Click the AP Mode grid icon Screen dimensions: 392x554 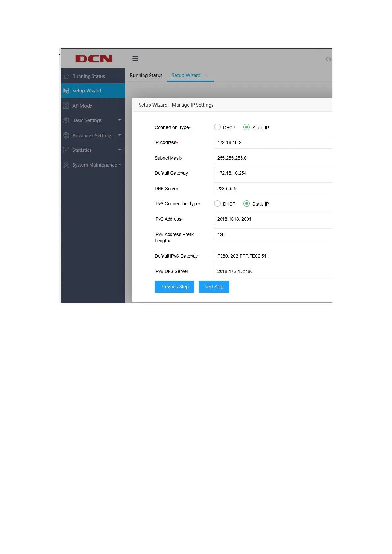pos(66,106)
